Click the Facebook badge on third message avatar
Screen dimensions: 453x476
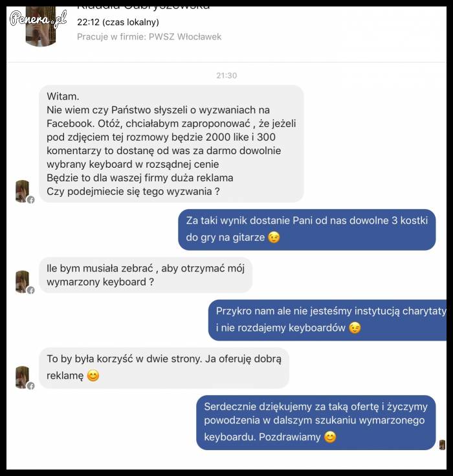tap(30, 386)
